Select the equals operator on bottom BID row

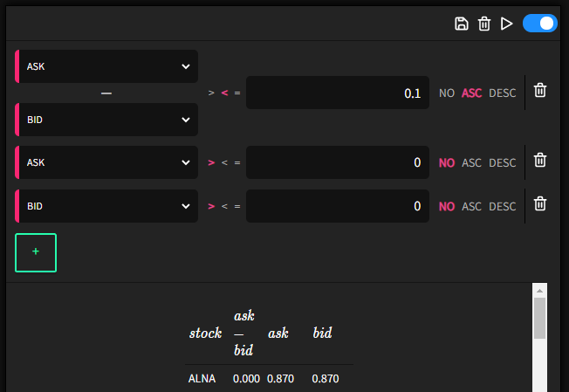click(x=237, y=206)
